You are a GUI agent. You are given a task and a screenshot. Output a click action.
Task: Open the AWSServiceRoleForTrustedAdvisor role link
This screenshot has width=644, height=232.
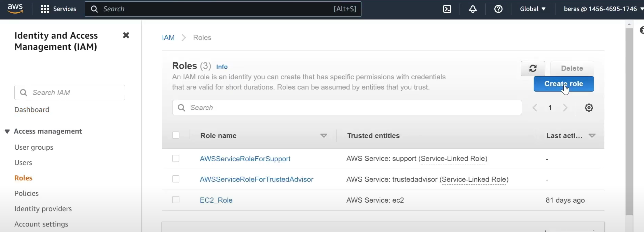click(x=256, y=179)
